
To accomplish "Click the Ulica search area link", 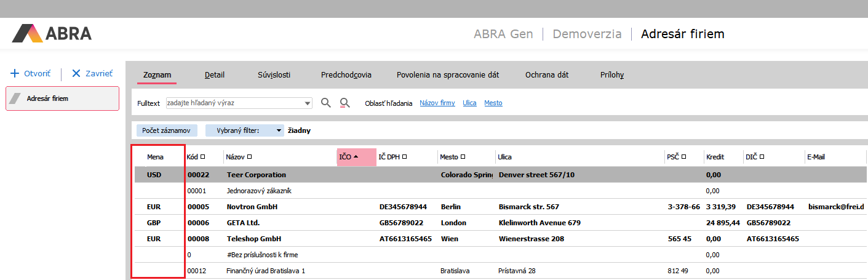I will coord(469,103).
